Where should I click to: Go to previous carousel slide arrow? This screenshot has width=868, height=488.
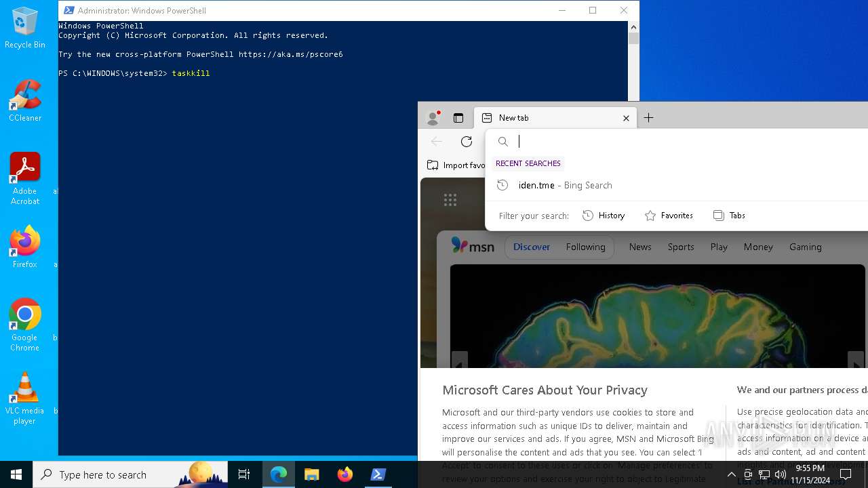459,361
